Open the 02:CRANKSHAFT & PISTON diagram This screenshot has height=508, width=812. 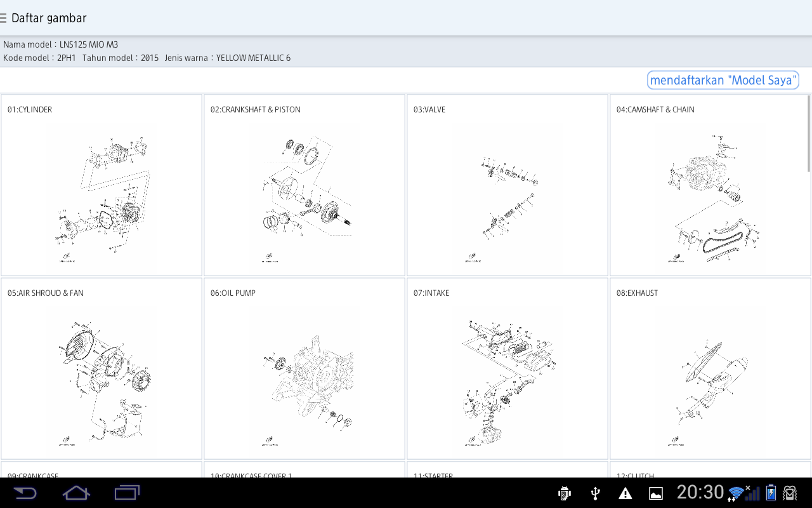[x=304, y=185]
